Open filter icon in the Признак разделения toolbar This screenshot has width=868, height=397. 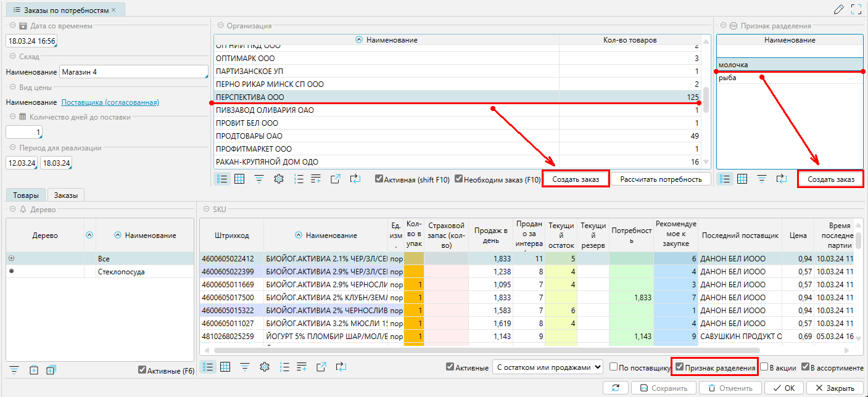pos(762,179)
